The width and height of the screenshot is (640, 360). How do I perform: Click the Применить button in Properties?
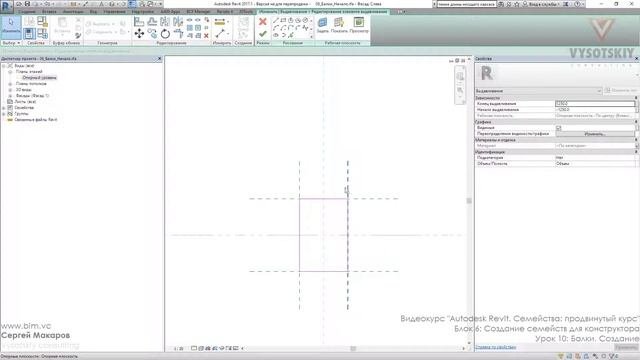tap(625, 347)
